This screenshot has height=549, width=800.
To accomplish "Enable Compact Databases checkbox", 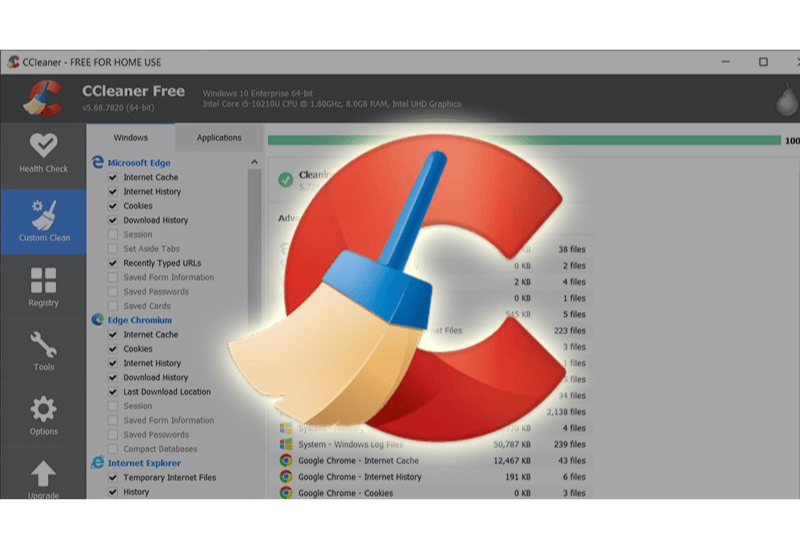I will tap(113, 448).
